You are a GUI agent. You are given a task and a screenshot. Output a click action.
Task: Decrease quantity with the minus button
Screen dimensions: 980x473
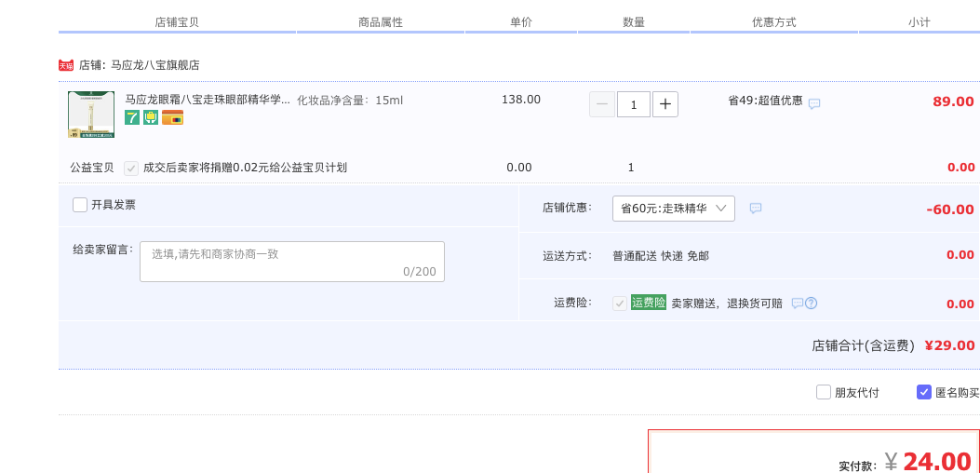pyautogui.click(x=602, y=104)
